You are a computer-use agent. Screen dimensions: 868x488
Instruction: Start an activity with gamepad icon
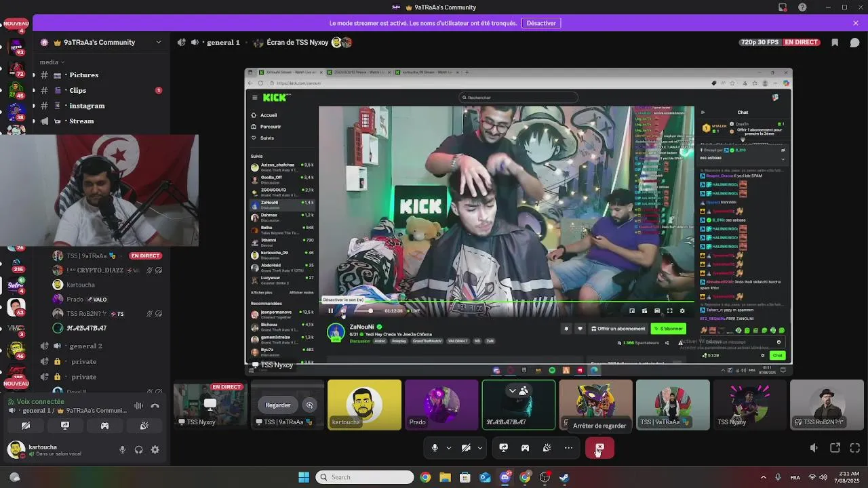[x=525, y=448]
